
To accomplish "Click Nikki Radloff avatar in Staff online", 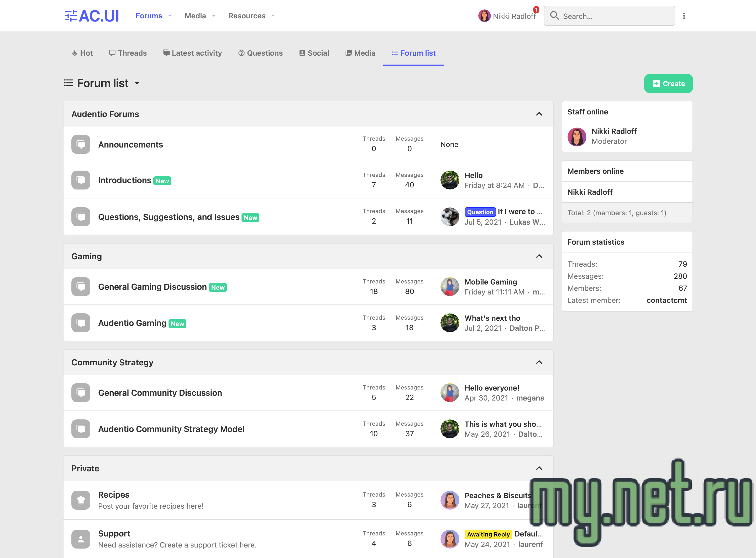I will (x=577, y=136).
